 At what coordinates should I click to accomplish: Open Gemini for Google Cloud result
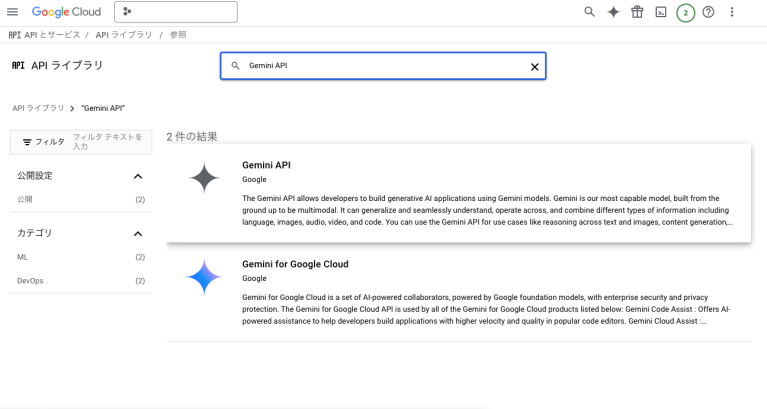click(x=295, y=264)
